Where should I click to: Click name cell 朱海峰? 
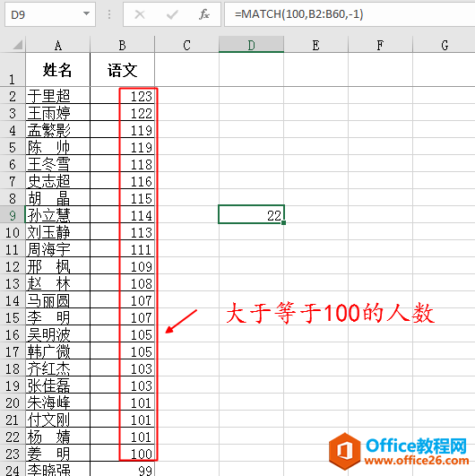coord(58,402)
